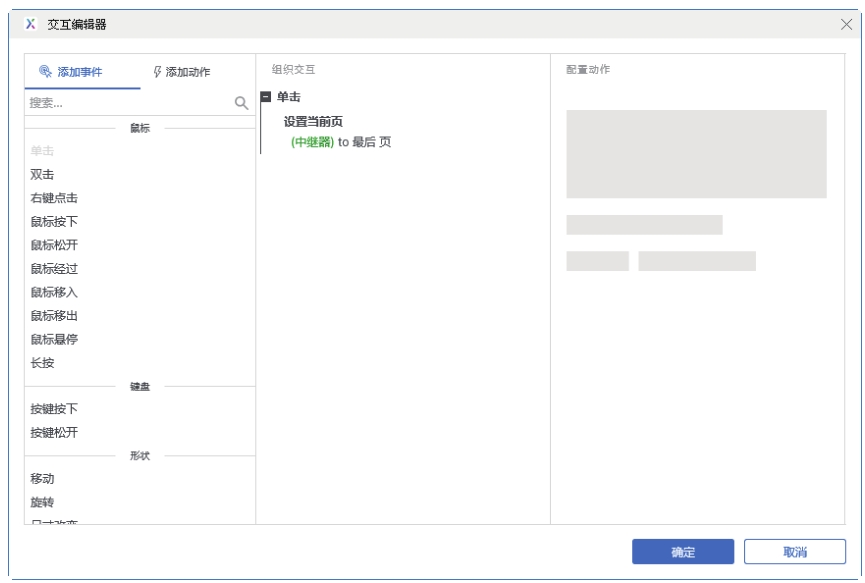The image size is (865, 583).
Task: Choose the 鼠标松开 event
Action: click(54, 245)
